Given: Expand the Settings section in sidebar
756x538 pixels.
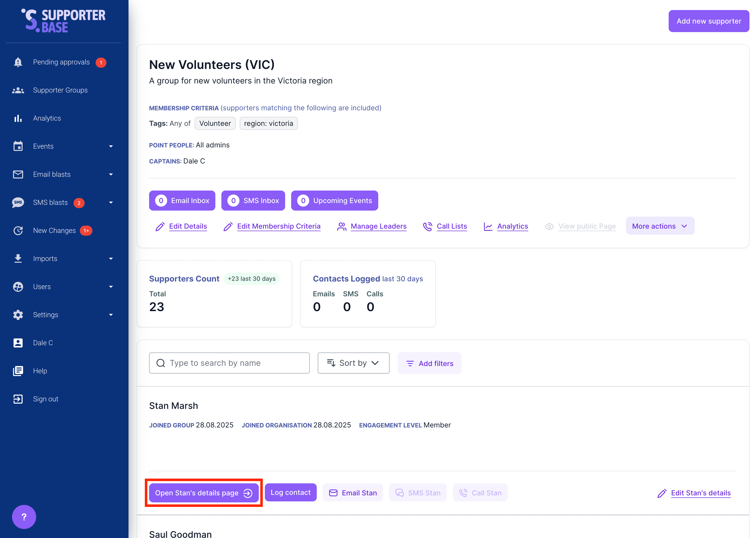Looking at the screenshot, I should [45, 314].
